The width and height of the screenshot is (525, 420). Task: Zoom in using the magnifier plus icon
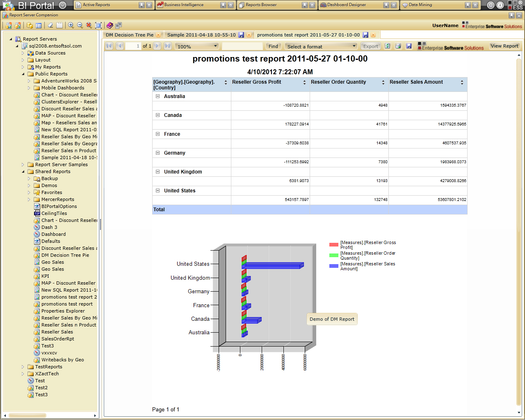[x=71, y=25]
